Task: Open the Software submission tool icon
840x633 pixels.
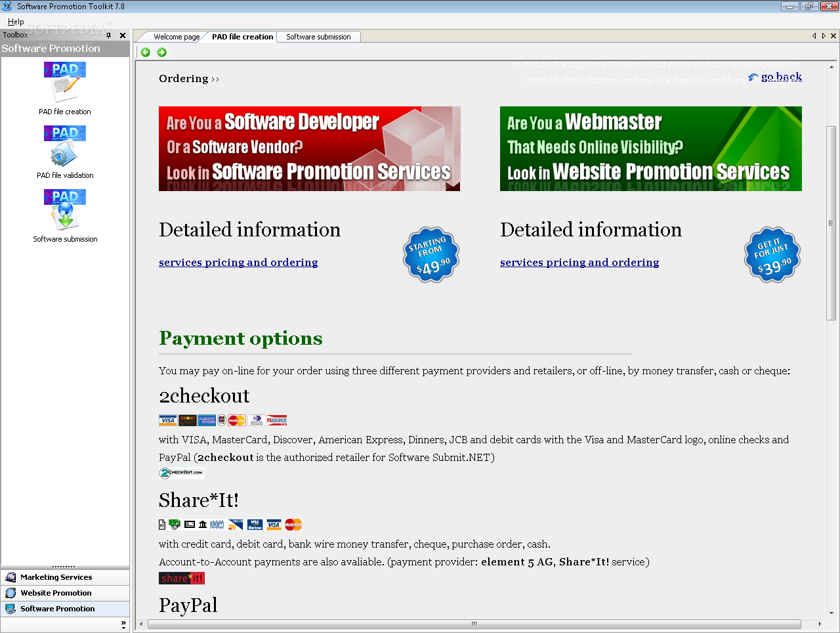Action: coord(64,209)
